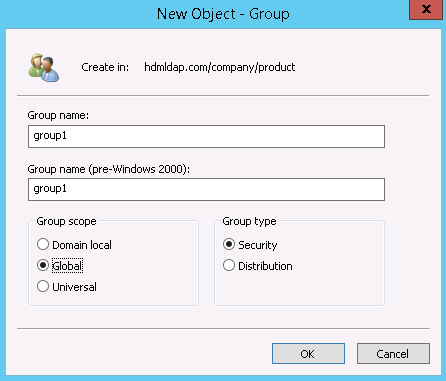Choose the Security group type
Viewport: 446px width, 381px height.
(x=229, y=245)
